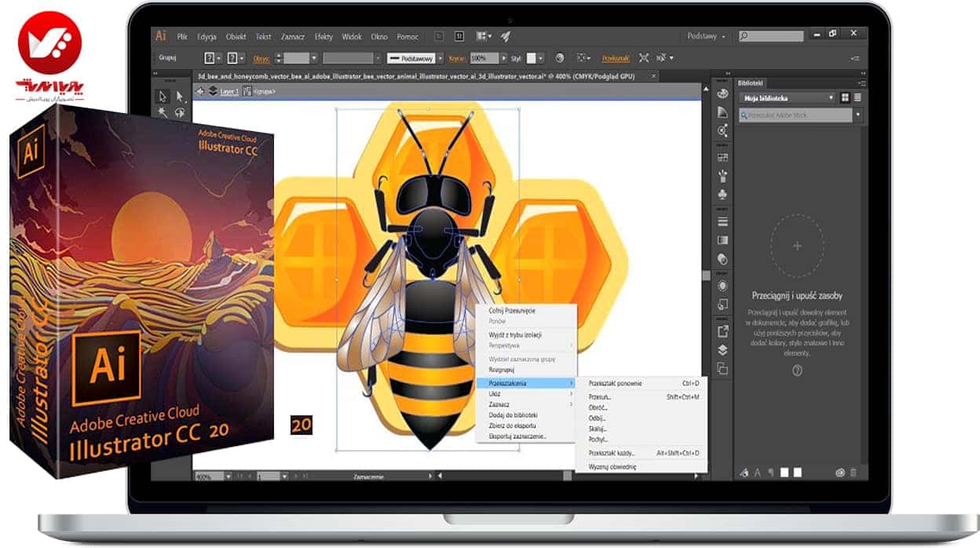Choose Cofnij Przesunięcie in context menu

[513, 311]
